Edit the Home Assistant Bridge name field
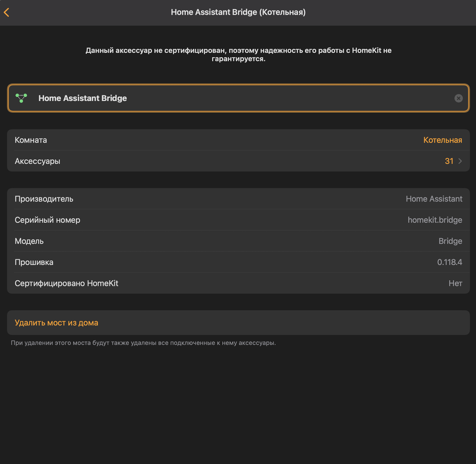This screenshot has height=464, width=476. (x=238, y=98)
